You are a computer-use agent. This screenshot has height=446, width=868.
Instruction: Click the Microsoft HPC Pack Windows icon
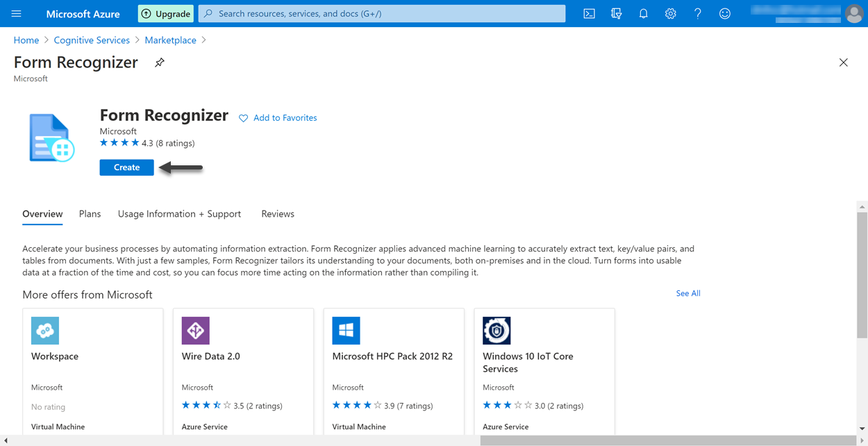pos(346,331)
